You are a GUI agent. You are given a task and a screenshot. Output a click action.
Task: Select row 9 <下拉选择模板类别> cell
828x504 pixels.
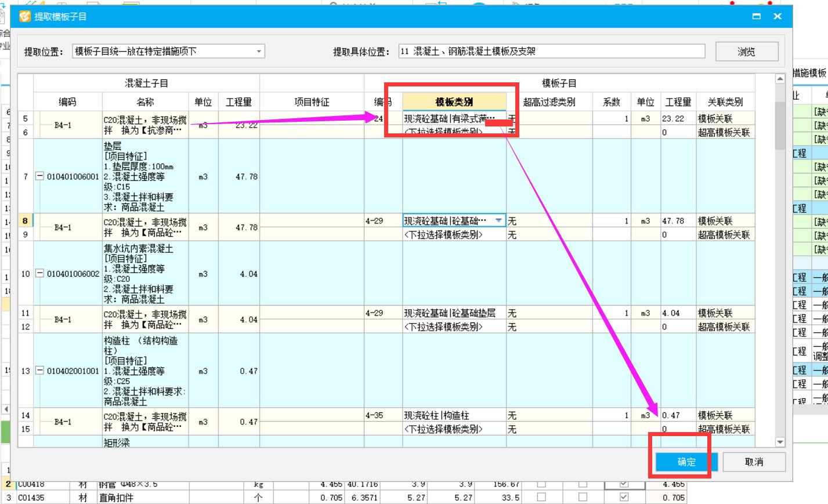point(454,234)
